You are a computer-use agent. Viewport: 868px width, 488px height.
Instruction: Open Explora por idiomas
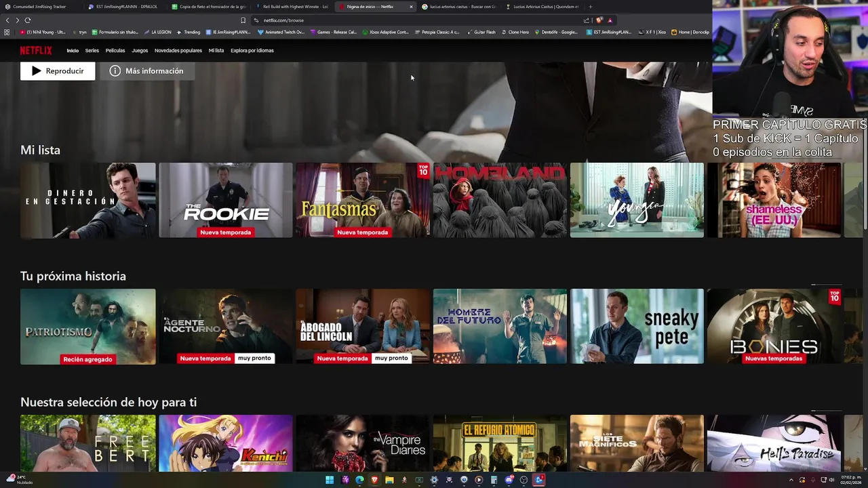tap(252, 50)
